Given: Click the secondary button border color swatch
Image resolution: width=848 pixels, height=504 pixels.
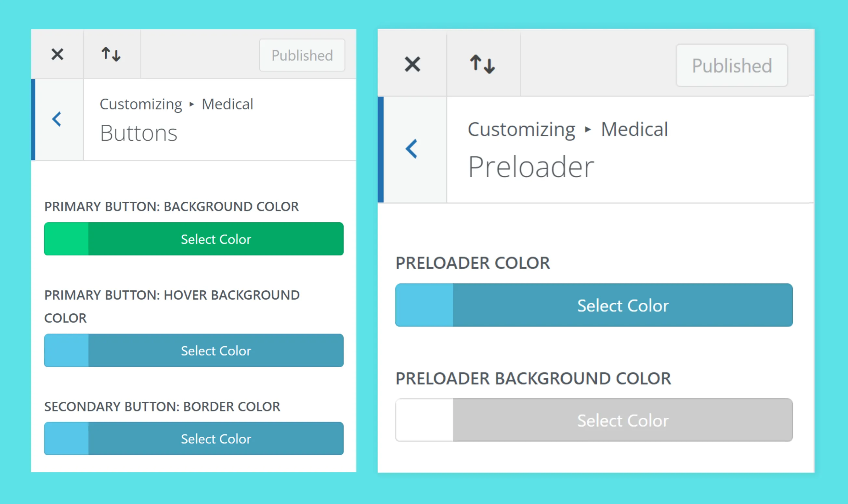Looking at the screenshot, I should point(67,438).
